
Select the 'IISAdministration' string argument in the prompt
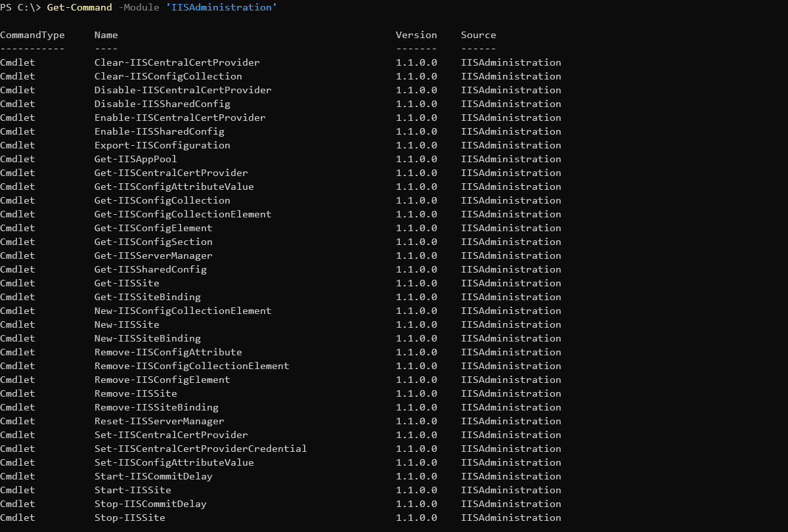coord(221,7)
